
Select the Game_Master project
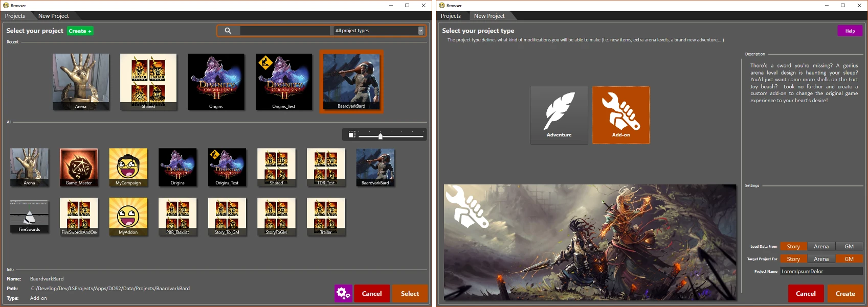click(x=79, y=168)
